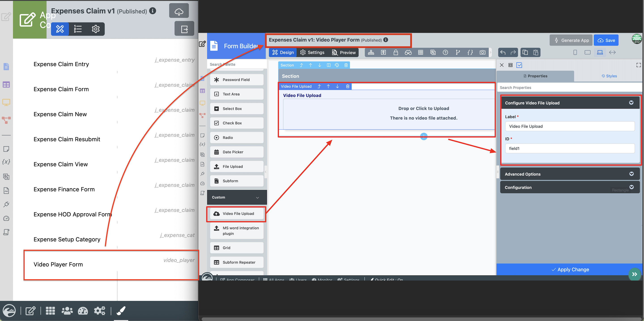Screen dimensions: 644x321
Task: Open the Settings tab in Form Builder
Action: click(312, 53)
